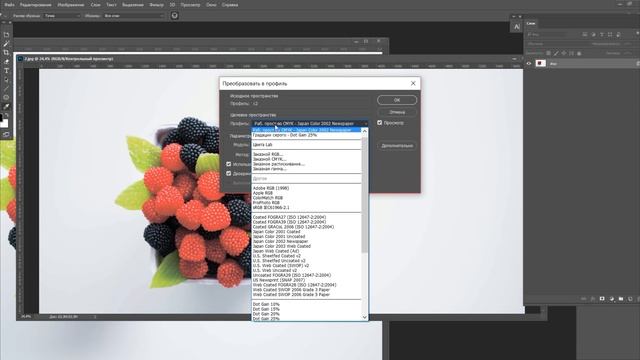Close the Преобразовать в профиль dialog
The image size is (640, 360).
(x=413, y=83)
